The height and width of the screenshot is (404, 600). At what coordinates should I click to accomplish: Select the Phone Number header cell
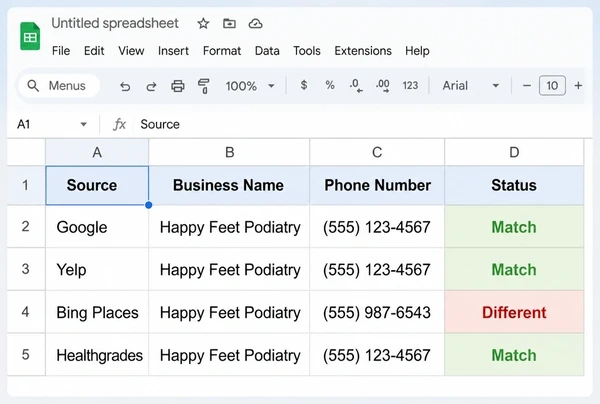pos(377,186)
